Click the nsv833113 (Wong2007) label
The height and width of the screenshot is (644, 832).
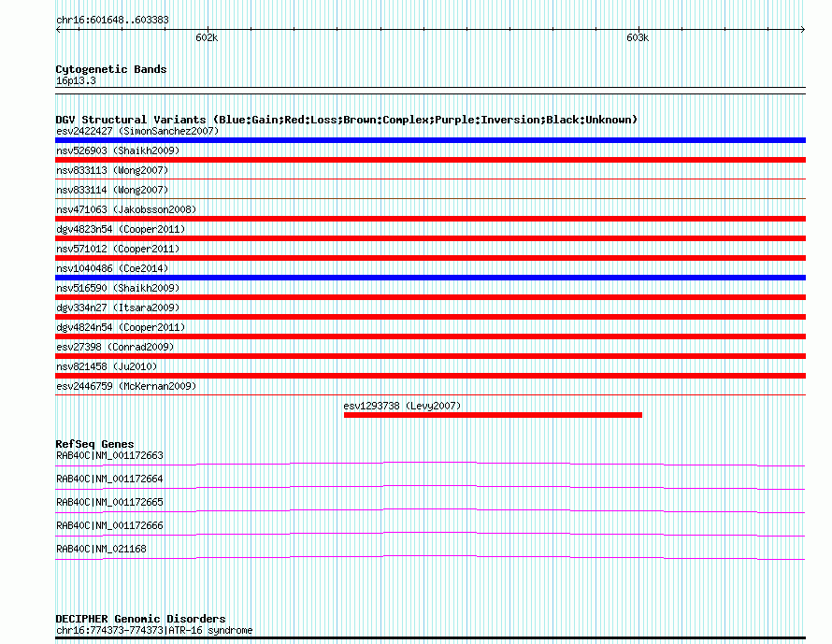click(112, 170)
